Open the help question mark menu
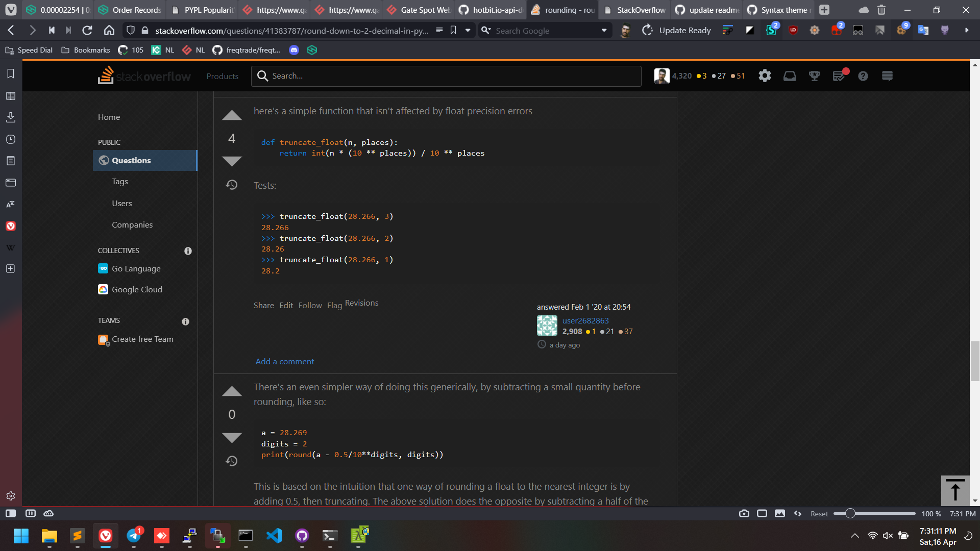The width and height of the screenshot is (980, 551). [863, 76]
